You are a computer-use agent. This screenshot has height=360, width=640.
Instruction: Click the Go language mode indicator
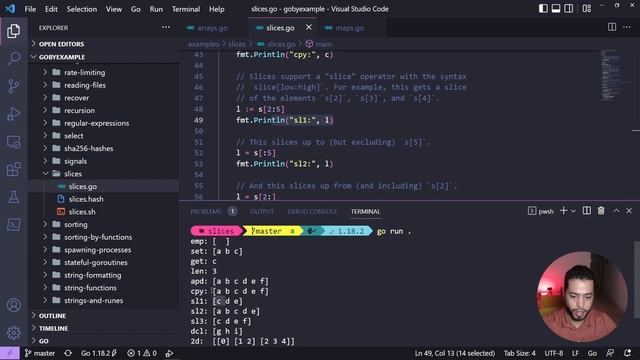point(592,353)
